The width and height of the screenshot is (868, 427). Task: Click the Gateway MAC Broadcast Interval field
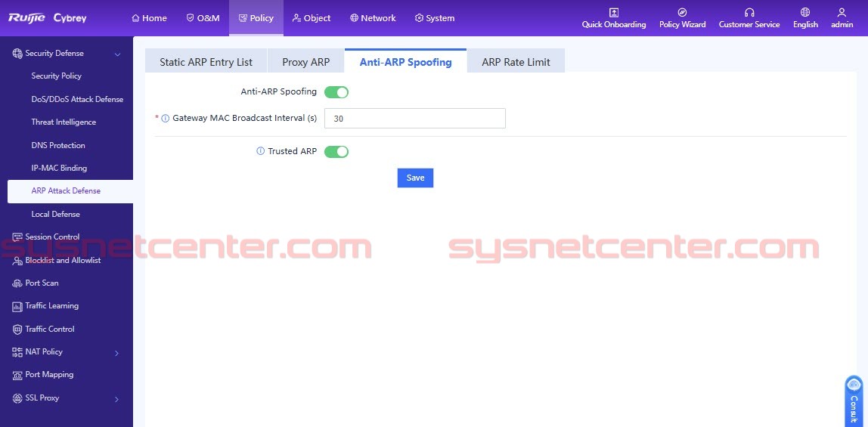(x=414, y=119)
